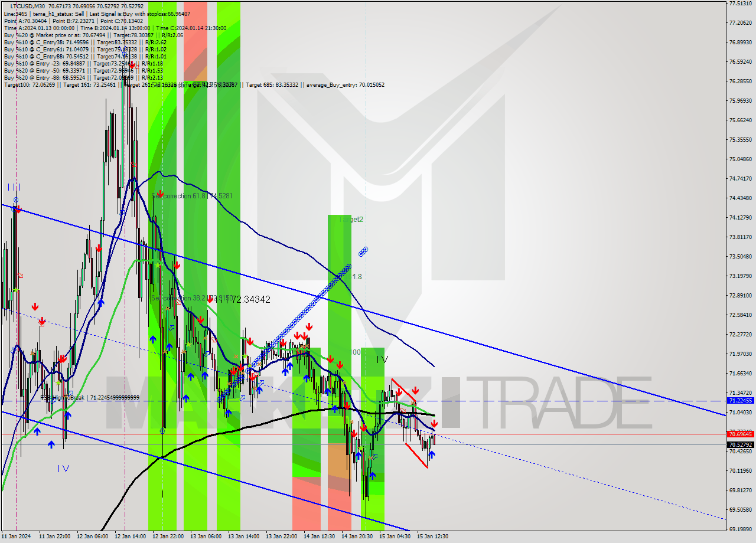Click the 72.89100 price axis label

click(x=740, y=296)
